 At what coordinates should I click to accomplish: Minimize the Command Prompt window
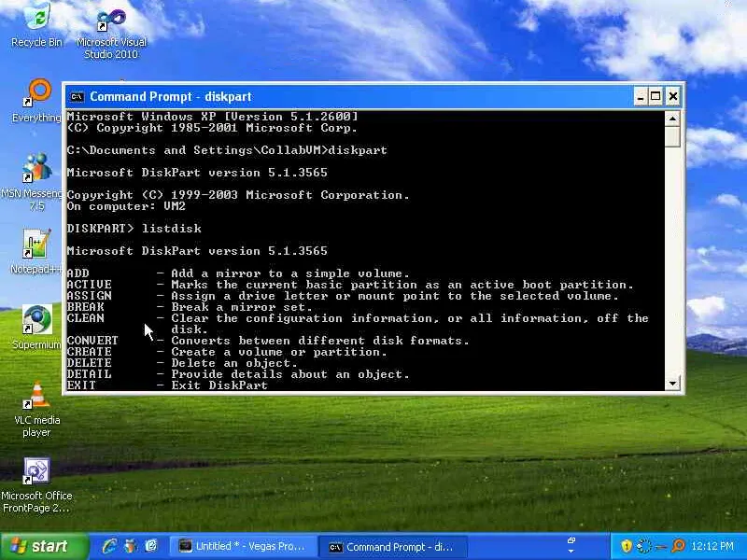coord(641,97)
